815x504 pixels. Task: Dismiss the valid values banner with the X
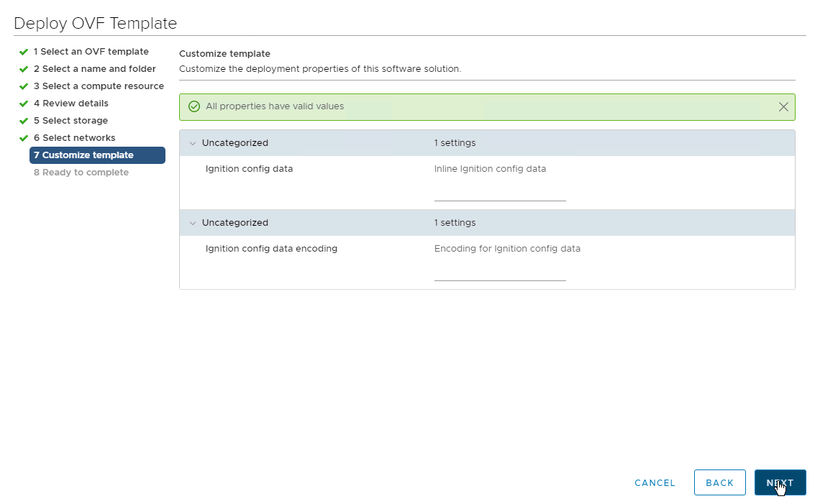tap(783, 106)
